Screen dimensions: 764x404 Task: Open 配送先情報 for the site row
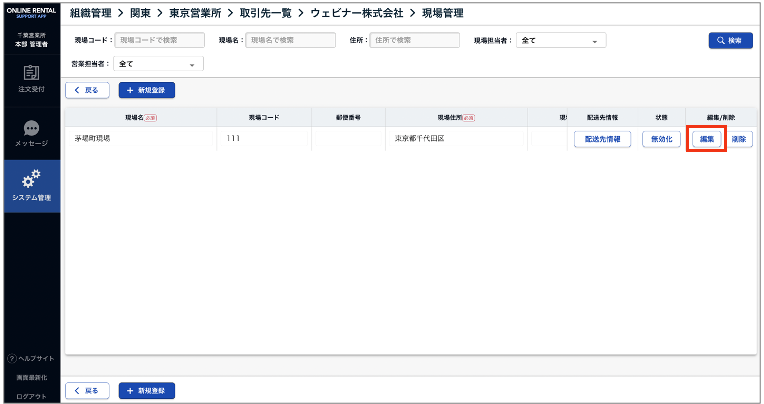[603, 139]
